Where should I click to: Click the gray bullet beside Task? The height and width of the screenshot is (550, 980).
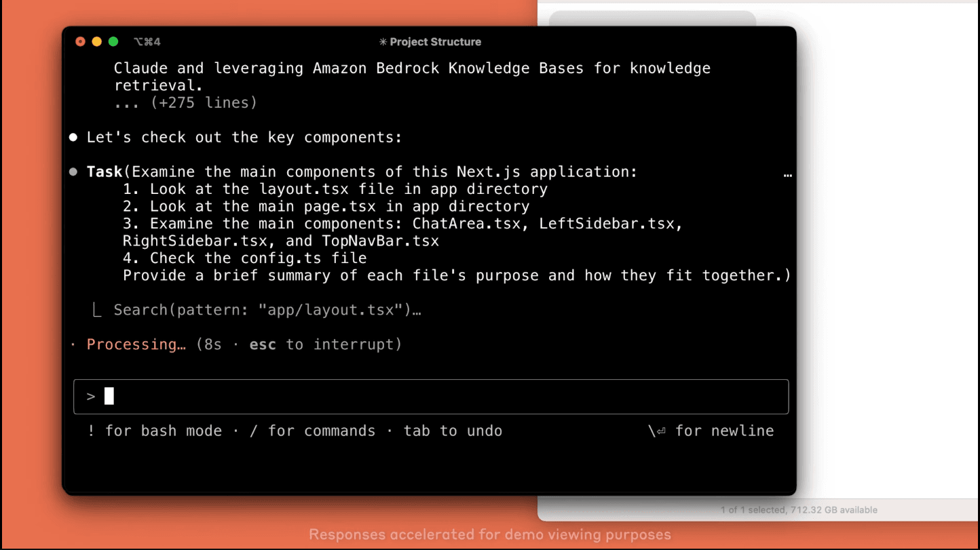pyautogui.click(x=73, y=172)
